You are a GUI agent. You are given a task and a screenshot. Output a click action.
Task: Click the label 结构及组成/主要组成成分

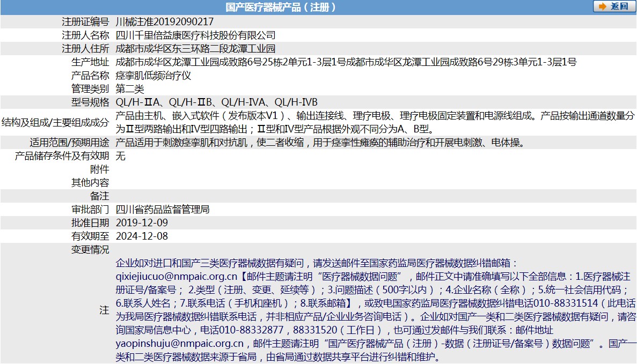55,123
